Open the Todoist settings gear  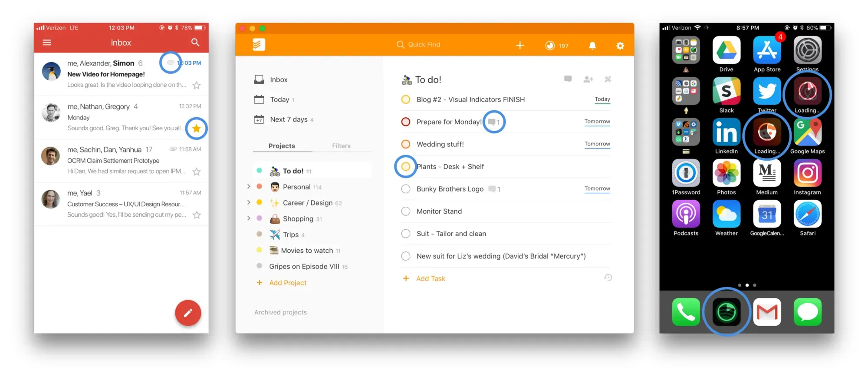pos(620,45)
